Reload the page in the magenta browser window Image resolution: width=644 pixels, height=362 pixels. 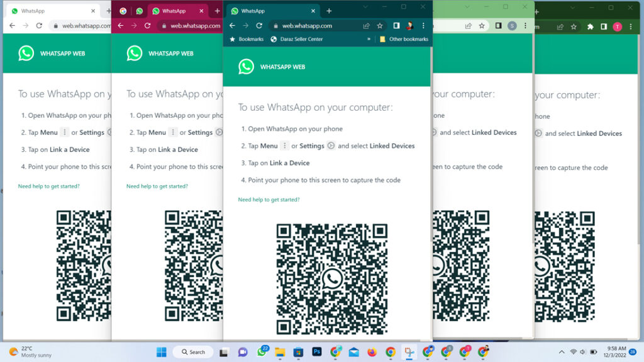click(147, 26)
